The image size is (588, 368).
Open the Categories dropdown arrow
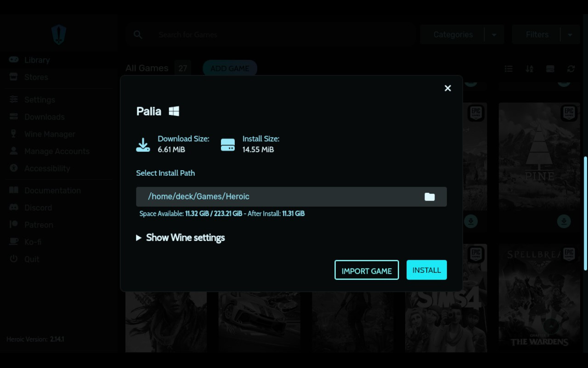click(494, 35)
